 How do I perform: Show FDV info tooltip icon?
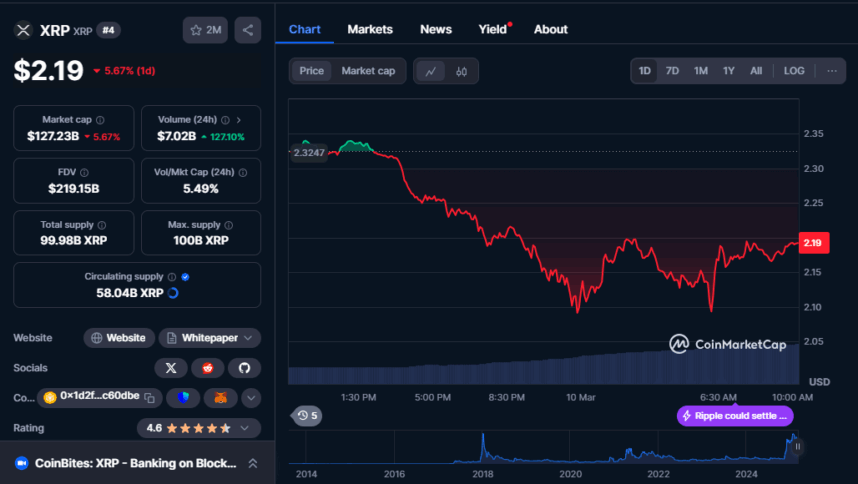[x=84, y=172]
